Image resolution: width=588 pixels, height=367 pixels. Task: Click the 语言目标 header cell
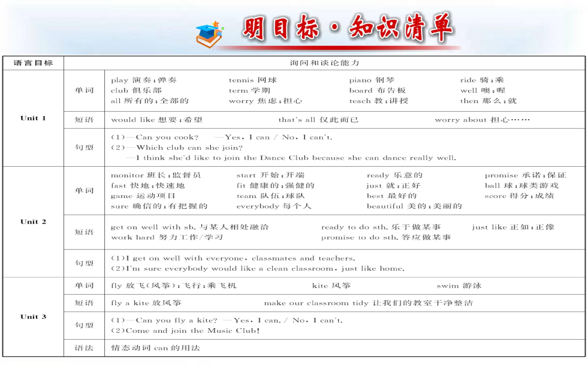coord(33,63)
